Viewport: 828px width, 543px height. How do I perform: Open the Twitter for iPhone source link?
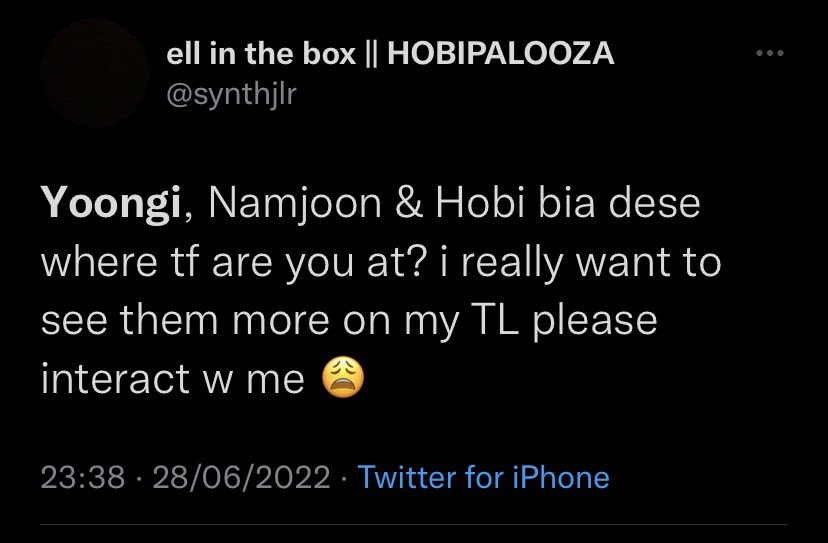[x=484, y=478]
